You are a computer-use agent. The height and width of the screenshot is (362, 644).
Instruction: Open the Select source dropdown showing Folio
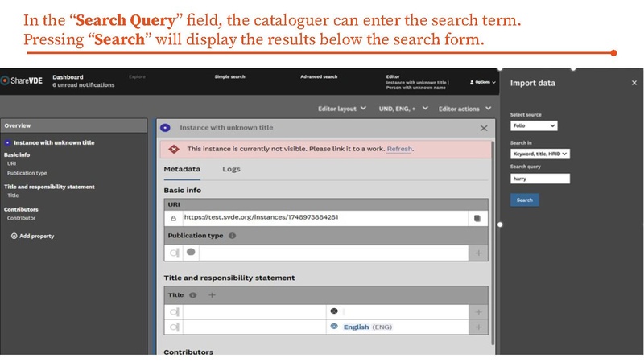tap(534, 125)
